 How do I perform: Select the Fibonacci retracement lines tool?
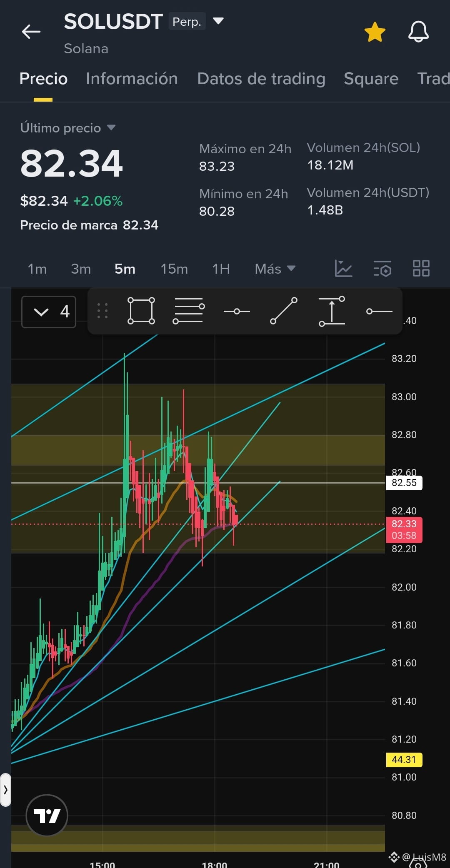pyautogui.click(x=189, y=311)
